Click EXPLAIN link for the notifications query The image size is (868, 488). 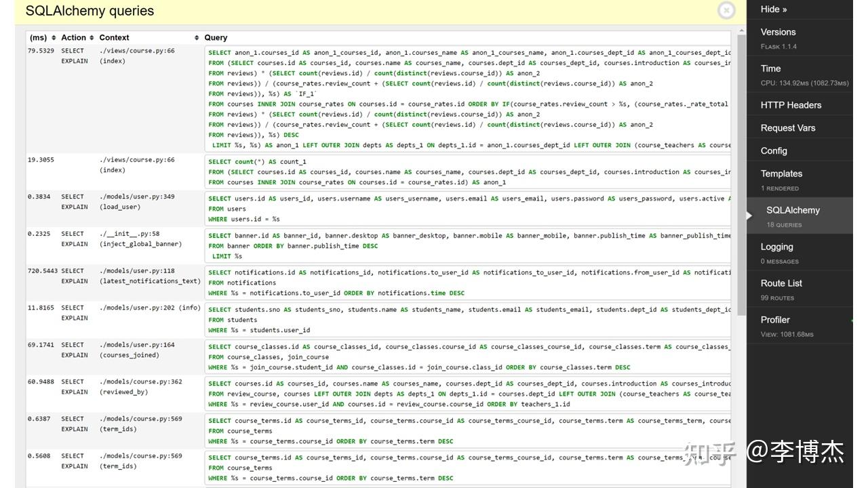tap(75, 281)
